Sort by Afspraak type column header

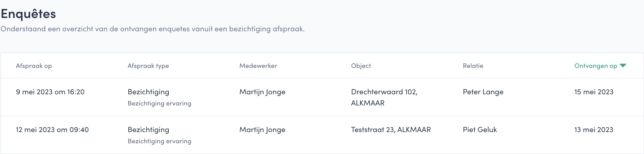click(148, 66)
